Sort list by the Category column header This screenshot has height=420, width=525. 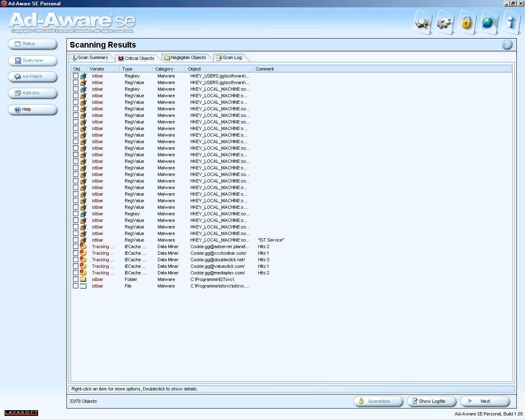[x=164, y=69]
